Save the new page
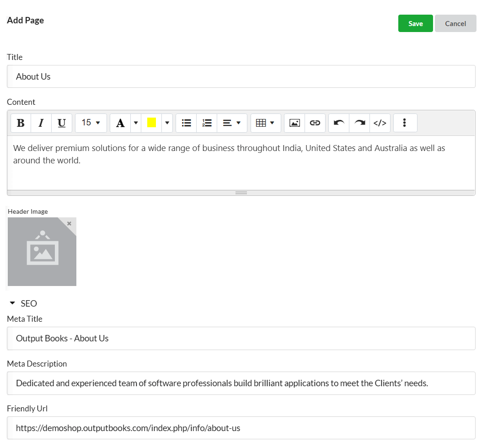The width and height of the screenshot is (487, 448). click(415, 23)
